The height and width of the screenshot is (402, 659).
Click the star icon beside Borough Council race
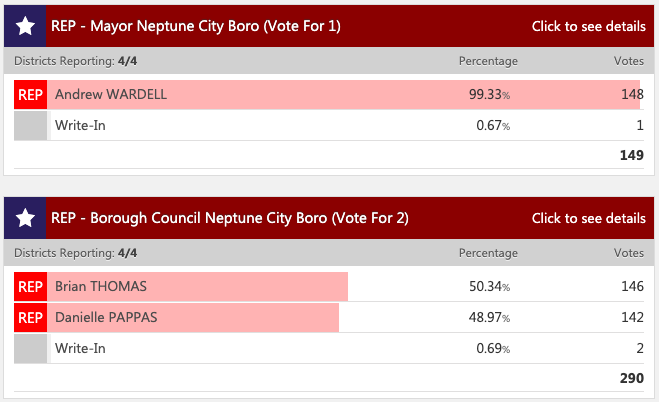25,218
